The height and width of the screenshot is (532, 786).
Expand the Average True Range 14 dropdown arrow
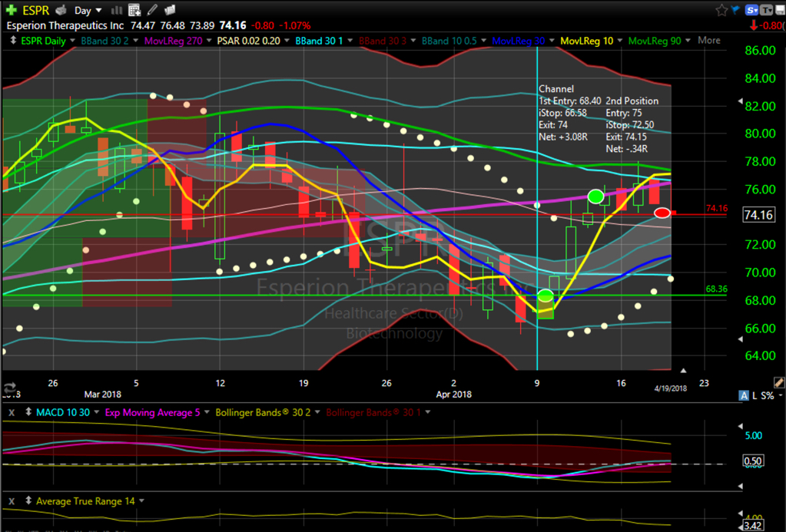point(142,501)
